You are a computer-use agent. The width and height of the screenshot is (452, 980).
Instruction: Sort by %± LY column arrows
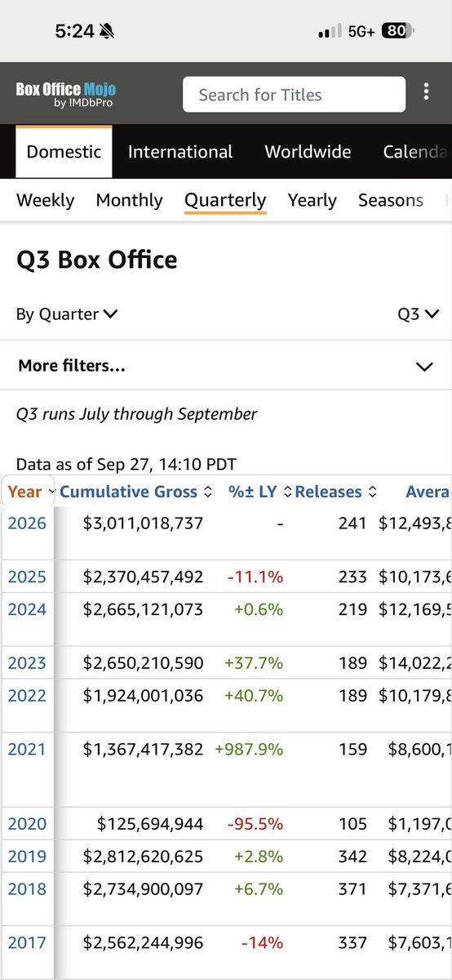pyautogui.click(x=286, y=492)
